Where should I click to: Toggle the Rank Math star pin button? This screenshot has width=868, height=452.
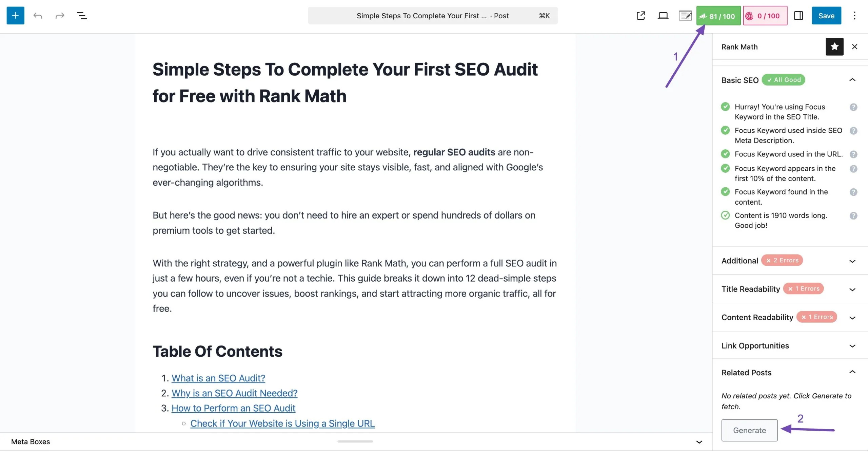point(834,47)
